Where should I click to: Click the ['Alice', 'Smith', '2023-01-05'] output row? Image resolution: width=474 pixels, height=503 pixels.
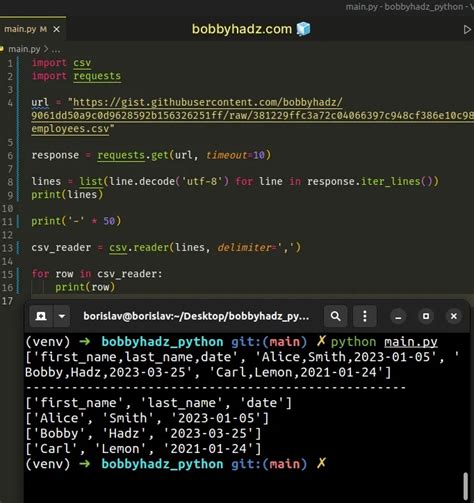147,418
